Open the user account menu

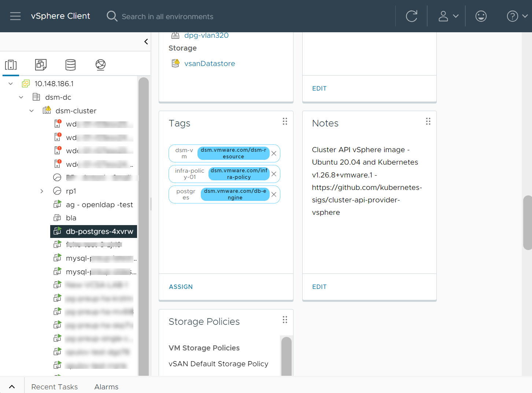click(448, 16)
